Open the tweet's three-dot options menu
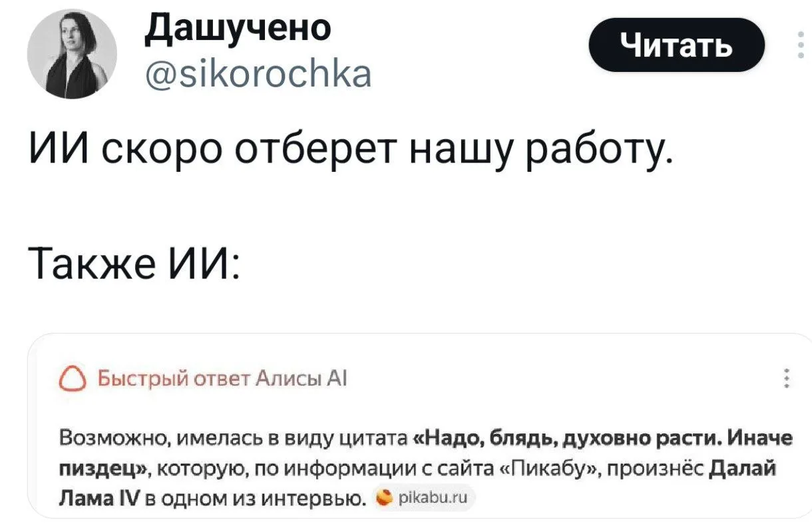Screen dimensions: 812x528 pos(800,47)
